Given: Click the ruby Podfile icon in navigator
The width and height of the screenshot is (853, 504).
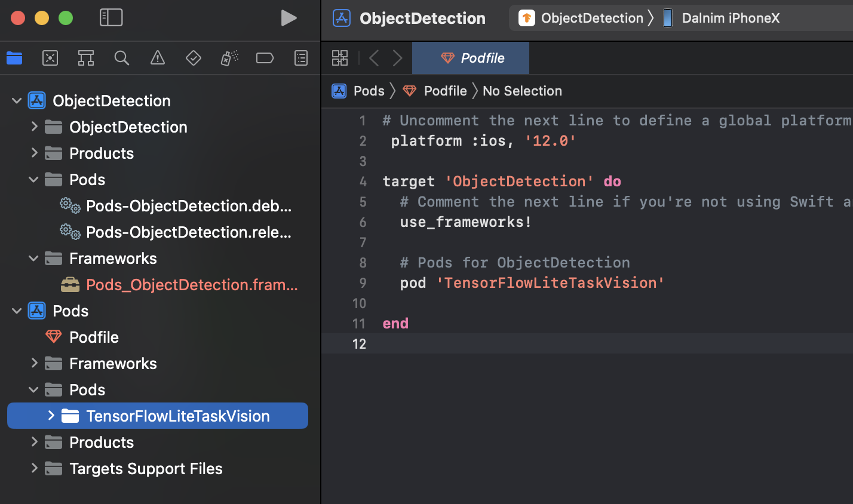Looking at the screenshot, I should (54, 337).
